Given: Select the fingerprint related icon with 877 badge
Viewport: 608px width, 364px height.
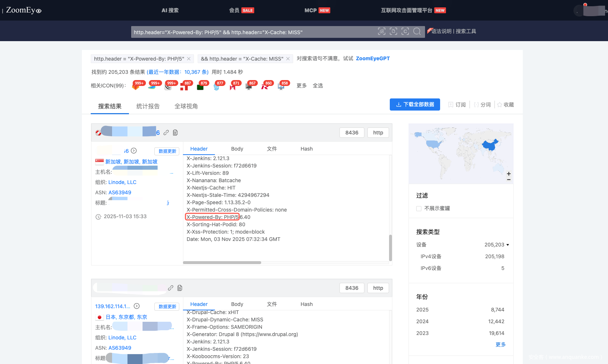Looking at the screenshot, I should point(217,87).
